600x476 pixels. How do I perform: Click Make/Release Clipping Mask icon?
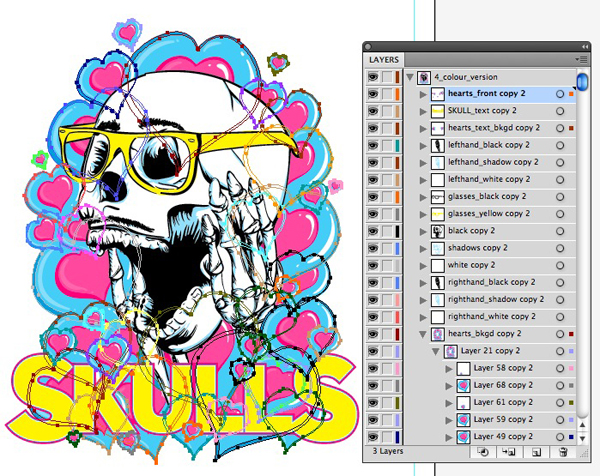[x=483, y=452]
